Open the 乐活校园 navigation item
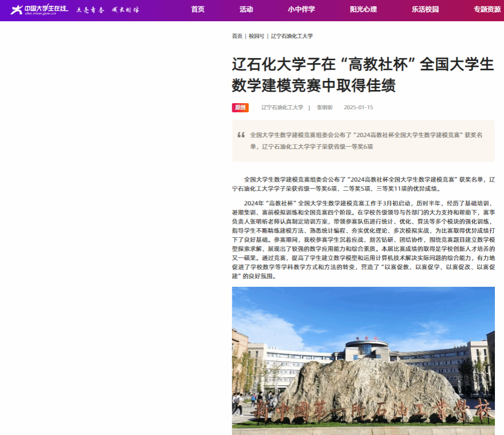Viewport: 504px width, 435px height. 425,9
